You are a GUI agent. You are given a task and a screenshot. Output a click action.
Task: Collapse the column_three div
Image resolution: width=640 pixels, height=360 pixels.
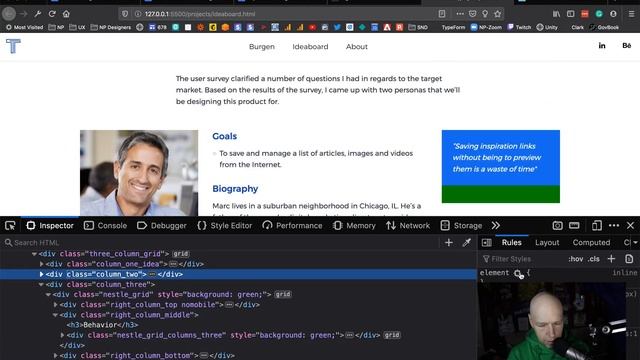point(41,284)
